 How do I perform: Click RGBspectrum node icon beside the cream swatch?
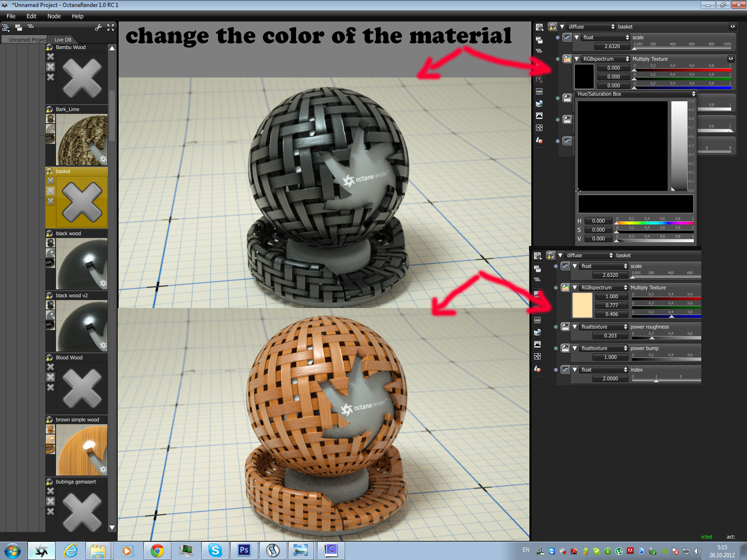click(565, 287)
